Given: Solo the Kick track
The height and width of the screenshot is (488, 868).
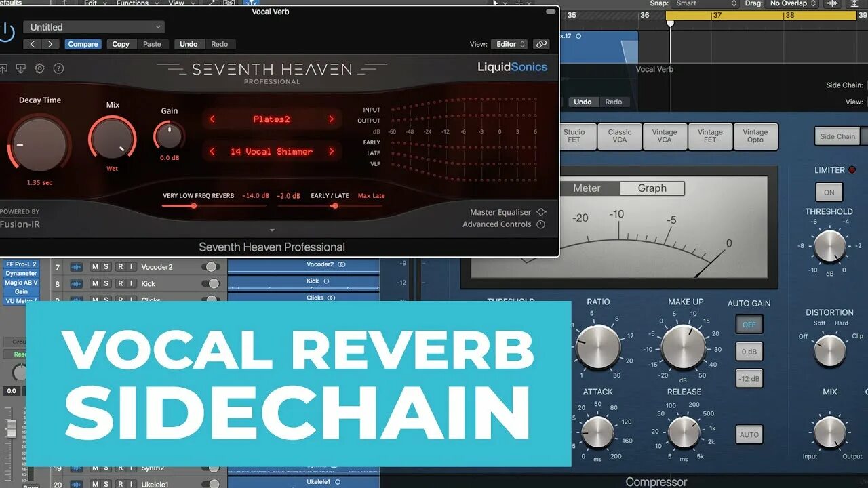Looking at the screenshot, I should coord(106,283).
